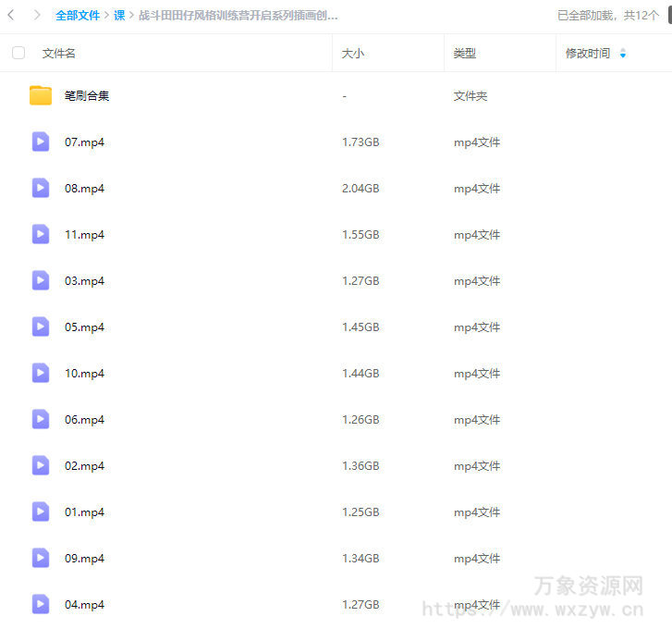The image size is (672, 641).
Task: Click video icon of 06.mp4
Action: pos(41,419)
